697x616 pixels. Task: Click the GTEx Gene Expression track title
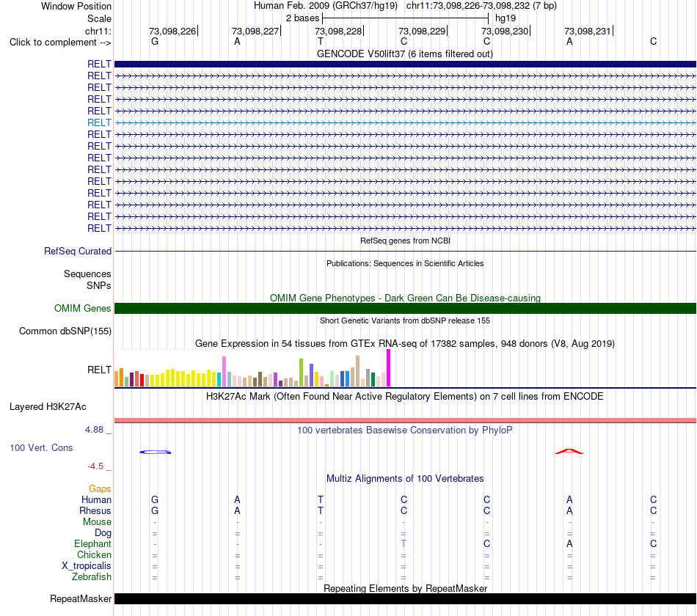tap(405, 343)
